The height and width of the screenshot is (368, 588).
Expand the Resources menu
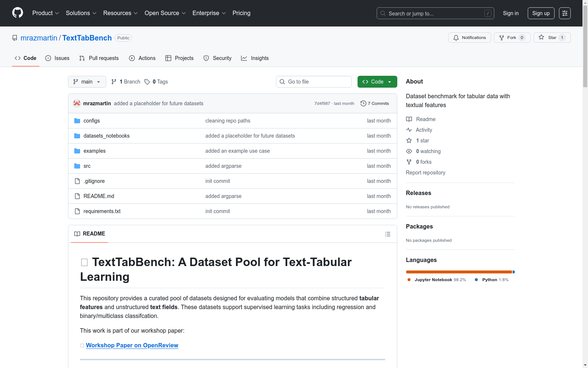click(x=121, y=13)
